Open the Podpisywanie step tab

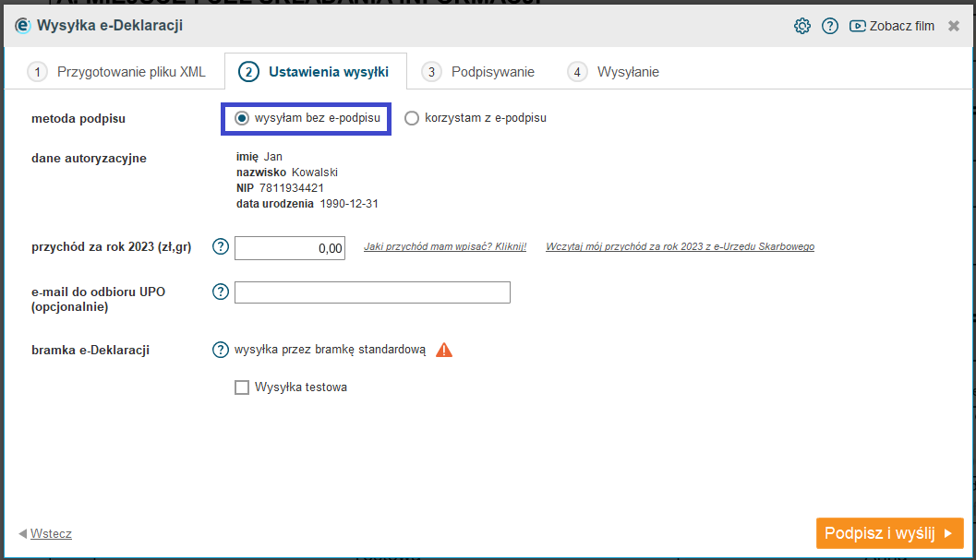coord(479,72)
